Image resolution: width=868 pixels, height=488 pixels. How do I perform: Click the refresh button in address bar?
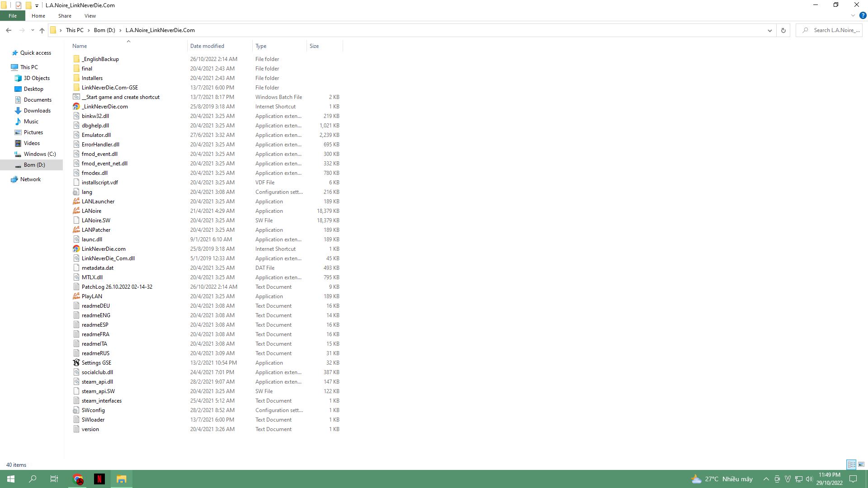pyautogui.click(x=783, y=30)
